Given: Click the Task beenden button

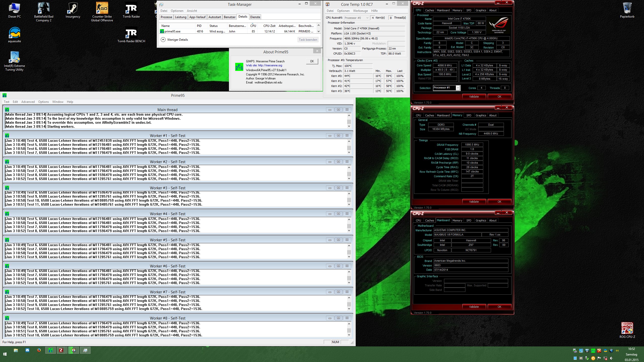Looking at the screenshot, I should point(308,40).
